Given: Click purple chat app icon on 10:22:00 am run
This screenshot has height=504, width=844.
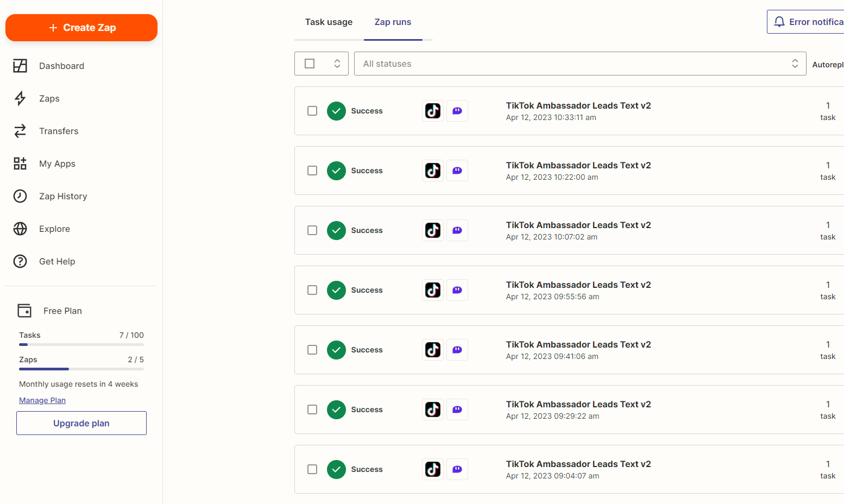Looking at the screenshot, I should tap(457, 171).
